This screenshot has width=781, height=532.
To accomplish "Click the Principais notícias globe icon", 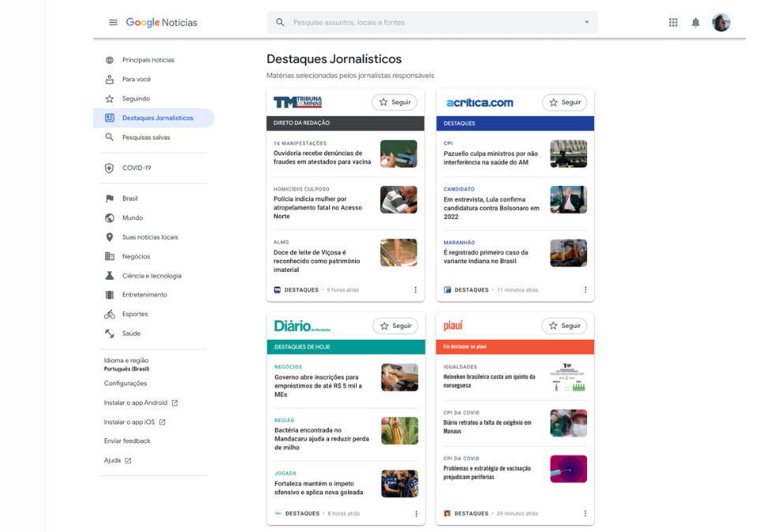I will click(x=110, y=60).
